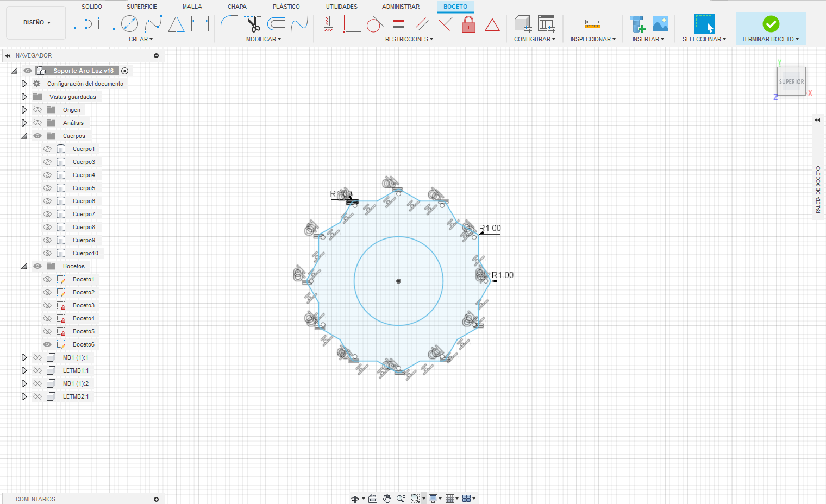Collapse the Bocetos folder
This screenshot has height=504, width=826.
click(24, 266)
